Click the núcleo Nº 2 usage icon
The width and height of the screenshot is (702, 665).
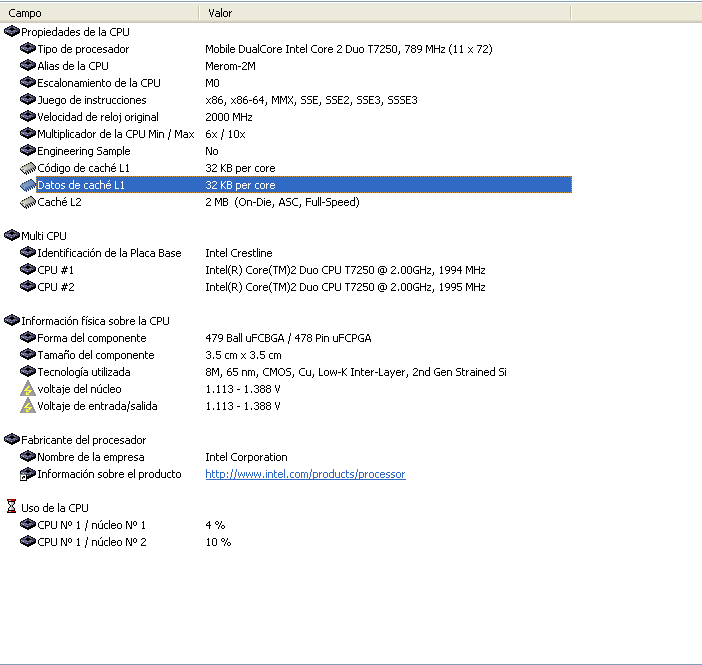(x=28, y=541)
